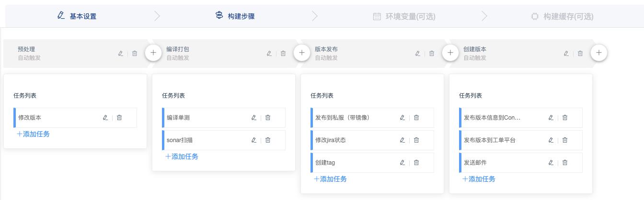Delete the 创建tag task
The width and height of the screenshot is (644, 200).
[416, 163]
